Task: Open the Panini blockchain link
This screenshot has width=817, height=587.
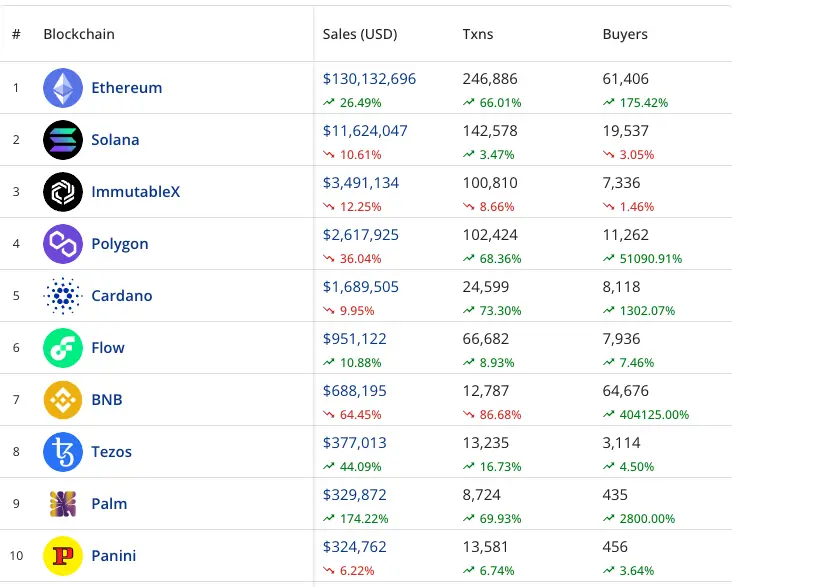Action: (114, 556)
